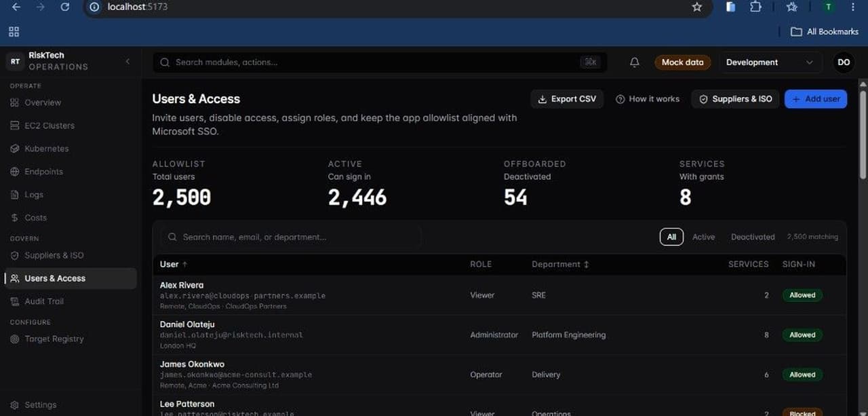The width and height of the screenshot is (868, 416).
Task: Click the Add user button
Action: click(816, 99)
